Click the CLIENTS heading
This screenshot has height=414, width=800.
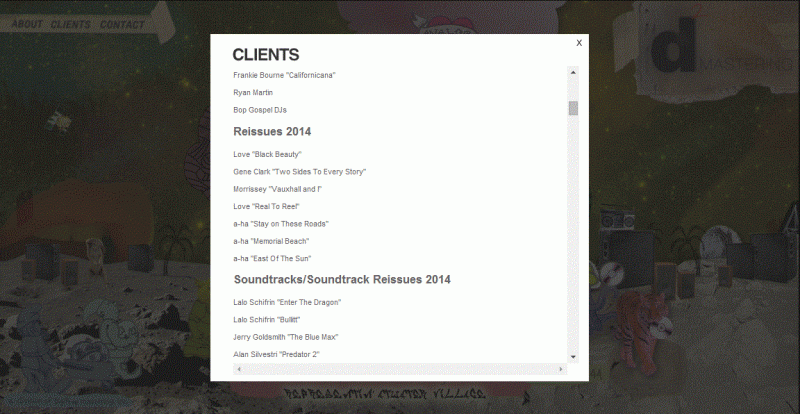pos(266,55)
